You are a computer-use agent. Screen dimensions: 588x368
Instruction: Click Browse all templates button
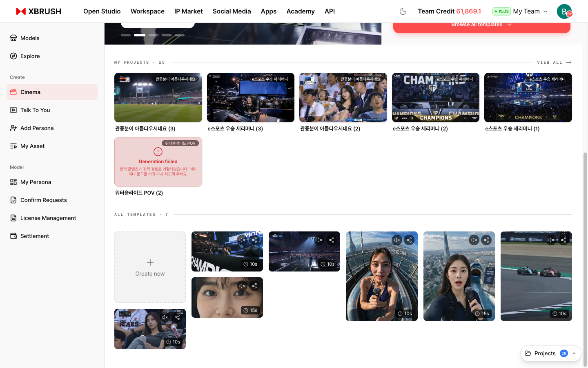pos(482,25)
